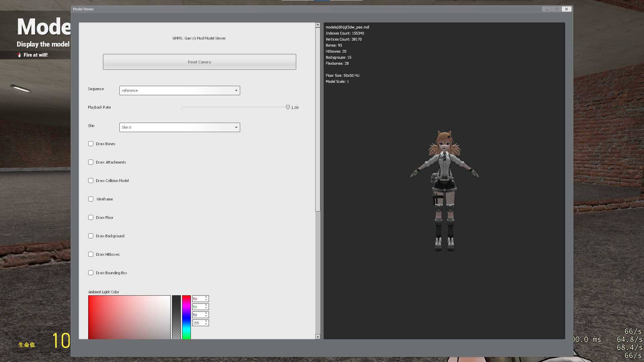Viewport: 644px width, 362px height.
Task: Click the Fire at will! text behind the window
Action: (x=36, y=55)
